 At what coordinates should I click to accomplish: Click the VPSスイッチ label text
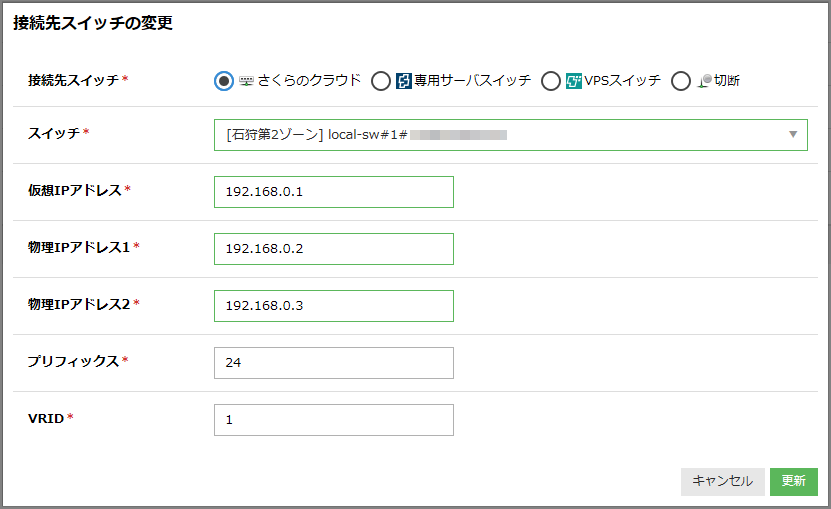point(623,81)
